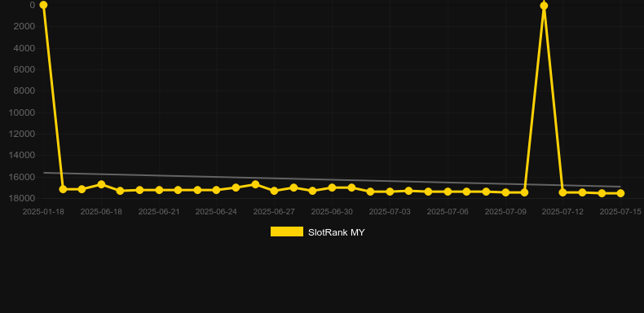Select the data point above 2025-06-18
Screen dimensions: 644x313
(x=101, y=185)
